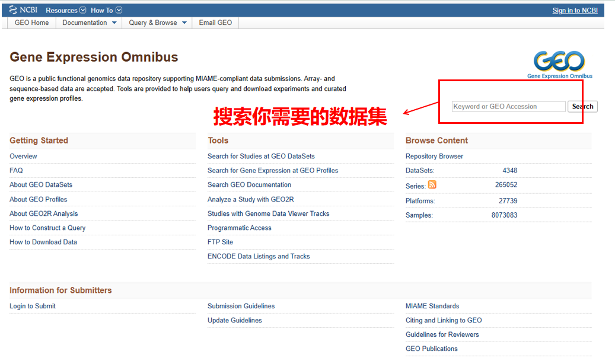The width and height of the screenshot is (615, 364).
Task: Open Analyze a Study with GEO2R
Action: coord(251,199)
